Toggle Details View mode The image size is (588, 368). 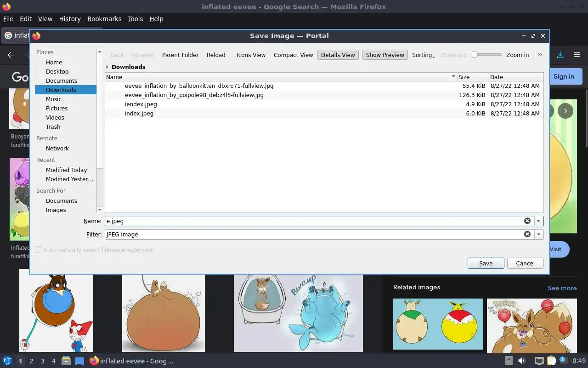coord(338,55)
